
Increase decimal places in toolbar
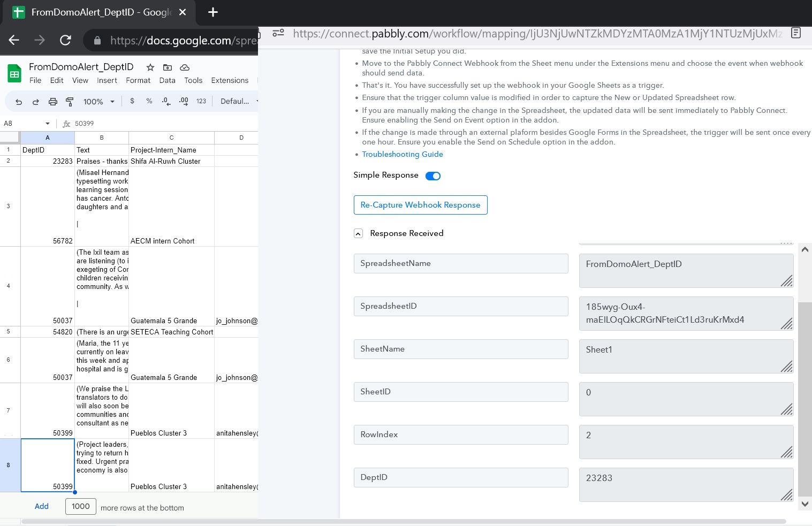(x=184, y=101)
